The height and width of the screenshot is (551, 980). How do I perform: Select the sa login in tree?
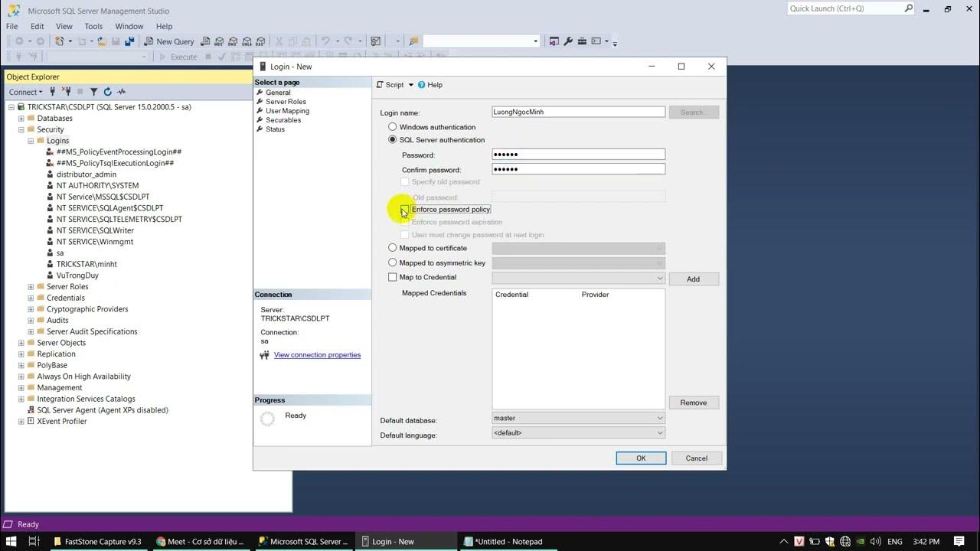click(x=60, y=253)
